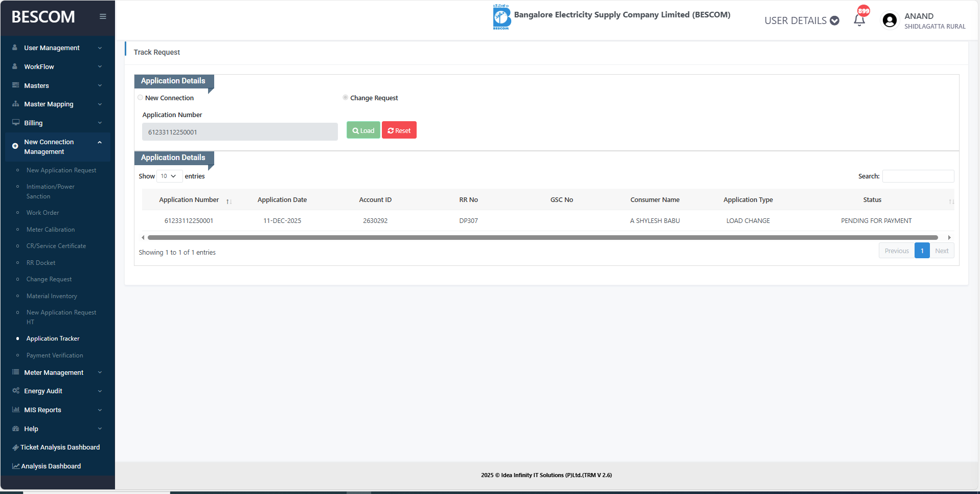Click the user profile avatar icon
Screen dimensions: 980x494
point(890,20)
